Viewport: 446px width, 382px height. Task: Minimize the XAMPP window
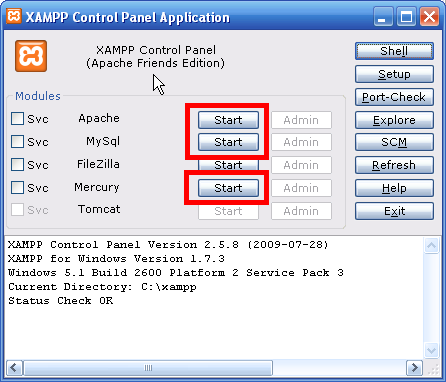(x=383, y=17)
